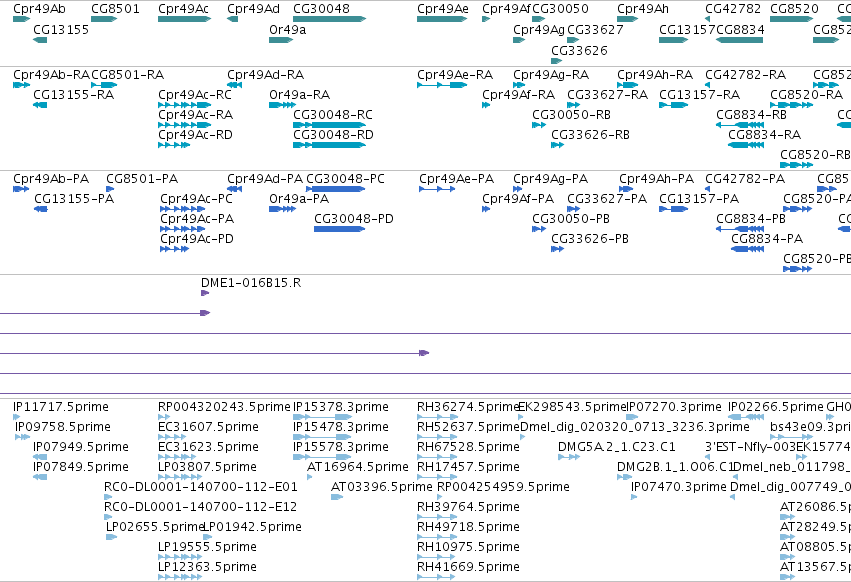This screenshot has width=851, height=582.
Task: Select transcript Cpr49Ab-RA label
Action: pyautogui.click(x=52, y=74)
